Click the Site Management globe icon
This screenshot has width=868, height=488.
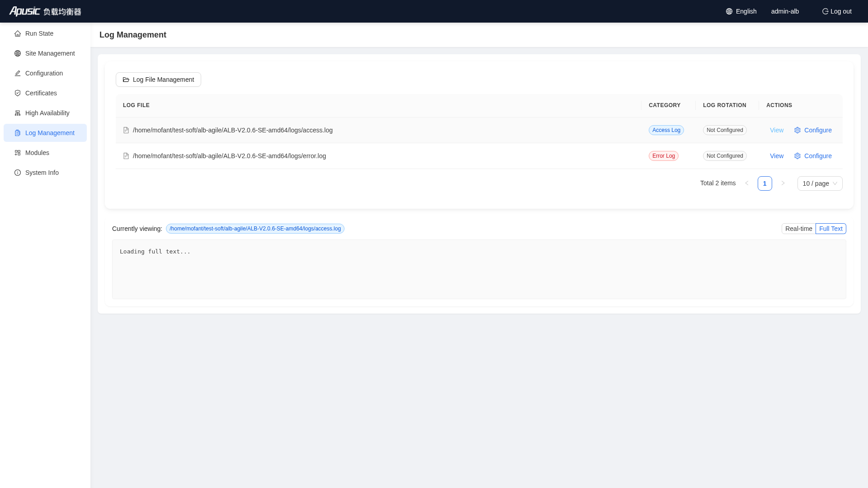click(x=18, y=53)
